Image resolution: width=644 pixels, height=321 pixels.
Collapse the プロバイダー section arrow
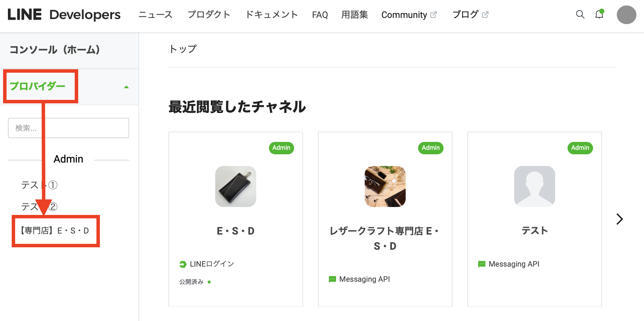tap(126, 87)
